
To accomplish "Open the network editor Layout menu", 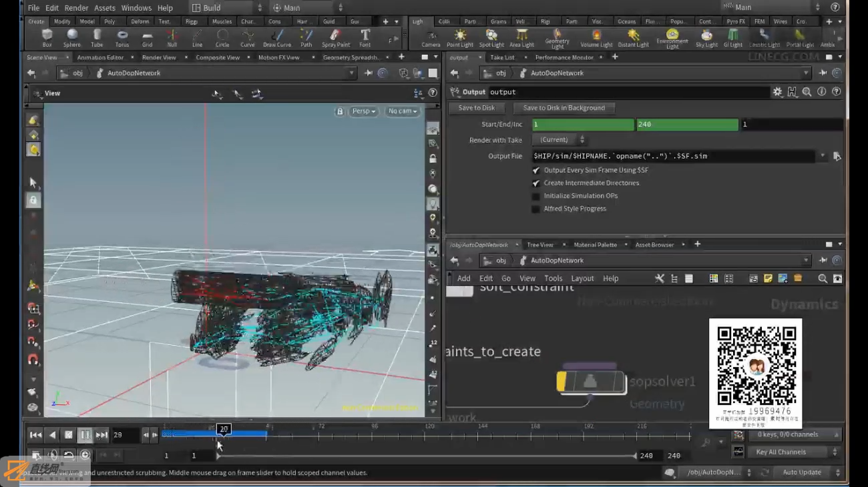I will point(582,279).
